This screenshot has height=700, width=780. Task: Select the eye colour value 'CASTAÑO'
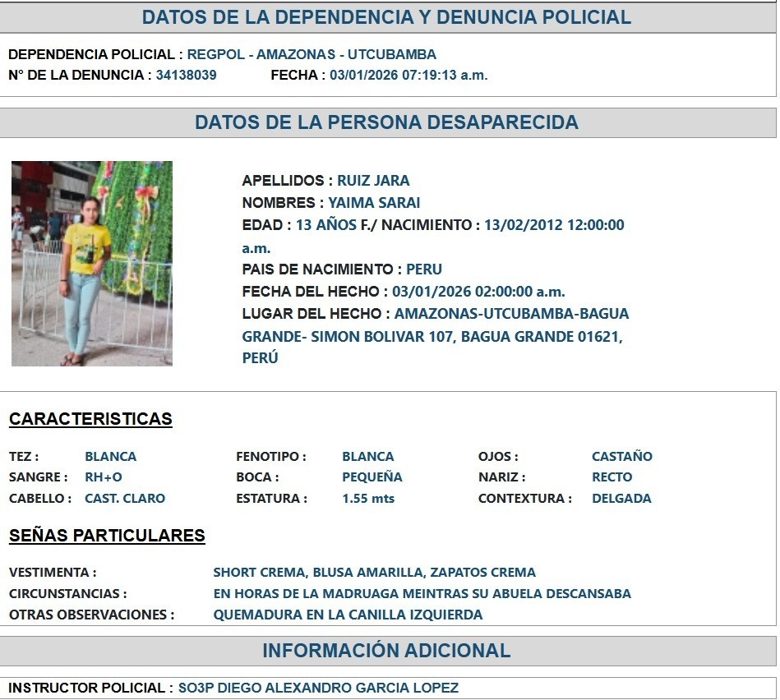click(x=621, y=457)
